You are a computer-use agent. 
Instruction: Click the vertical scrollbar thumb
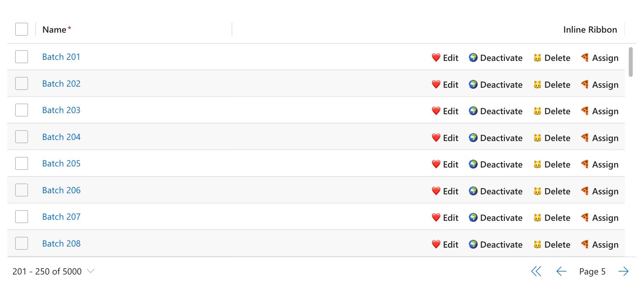[631, 62]
